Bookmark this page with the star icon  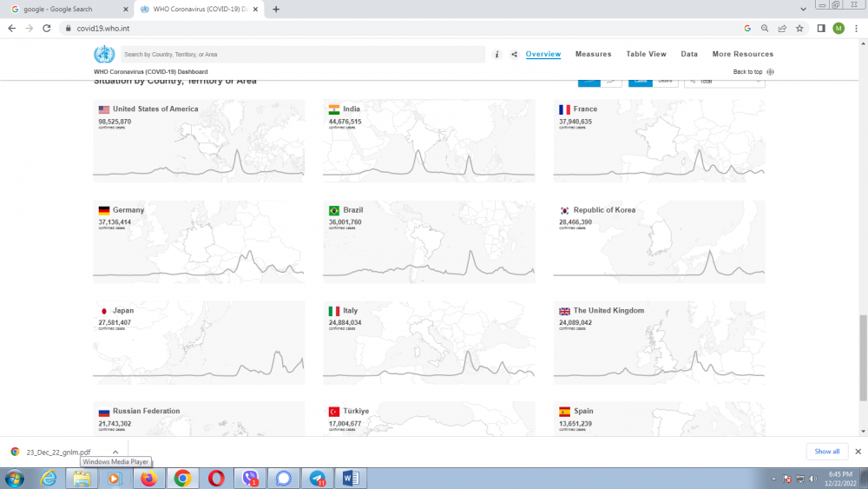pos(799,28)
